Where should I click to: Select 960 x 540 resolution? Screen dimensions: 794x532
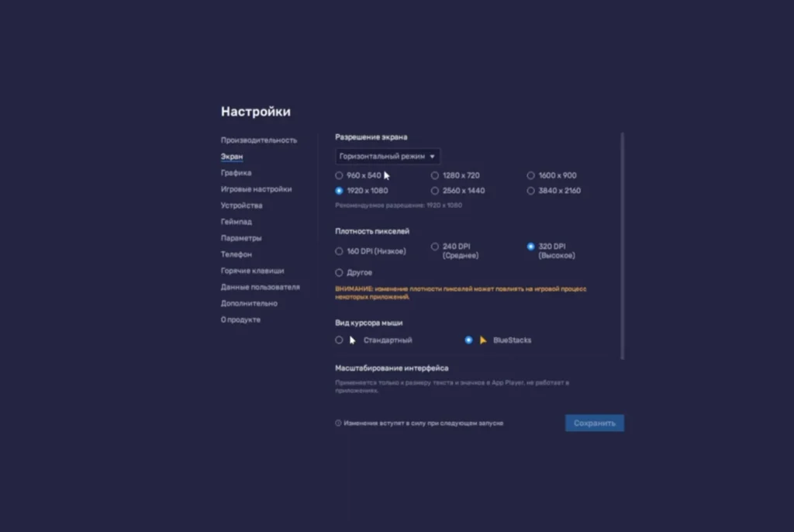(x=339, y=175)
